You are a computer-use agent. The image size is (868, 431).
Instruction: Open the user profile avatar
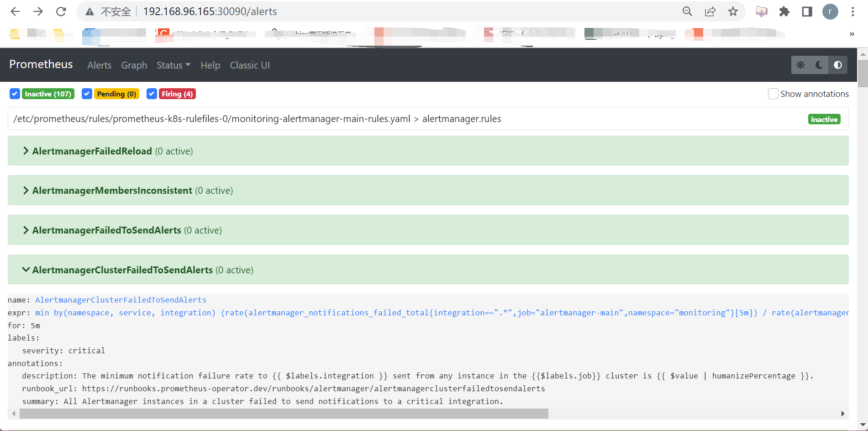[830, 11]
